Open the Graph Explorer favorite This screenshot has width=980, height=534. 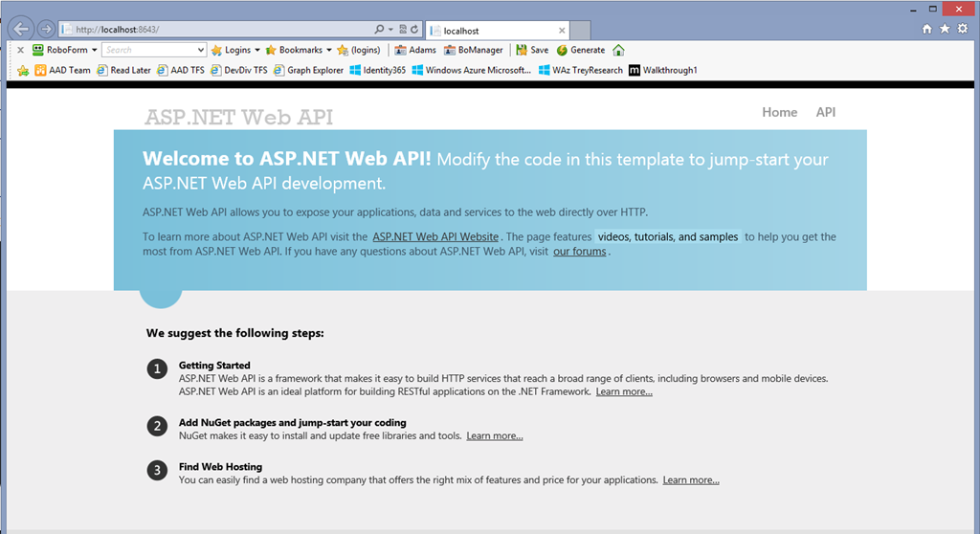point(308,70)
